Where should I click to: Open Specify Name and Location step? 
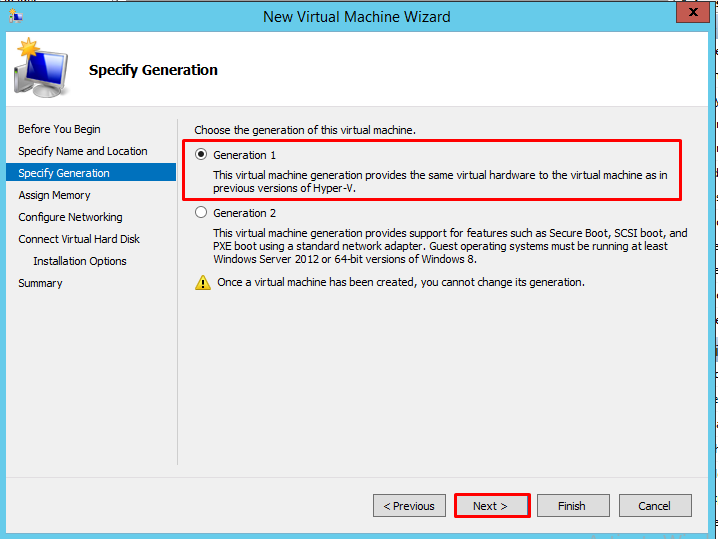point(83,151)
